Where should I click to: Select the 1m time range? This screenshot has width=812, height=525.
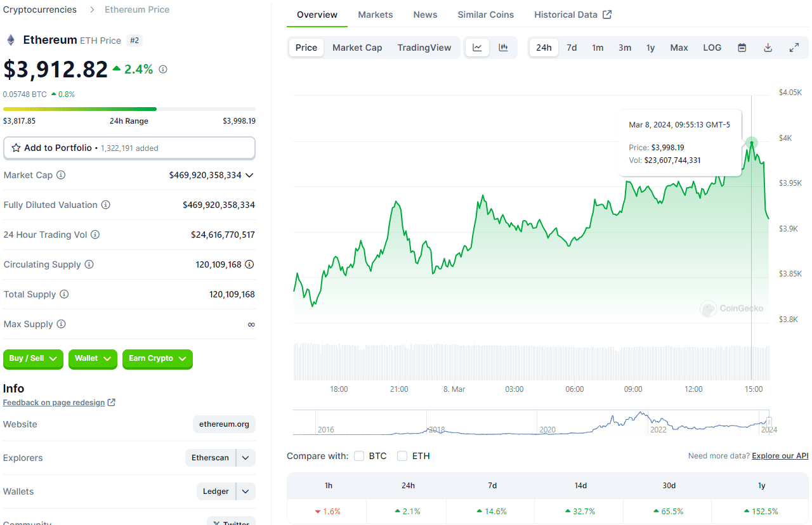tap(598, 48)
